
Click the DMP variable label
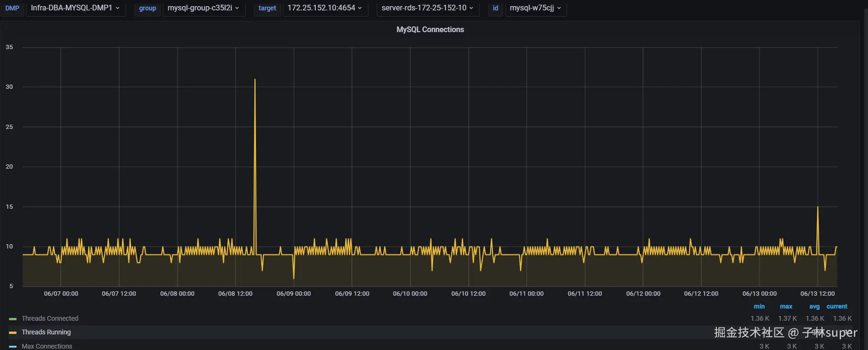12,8
